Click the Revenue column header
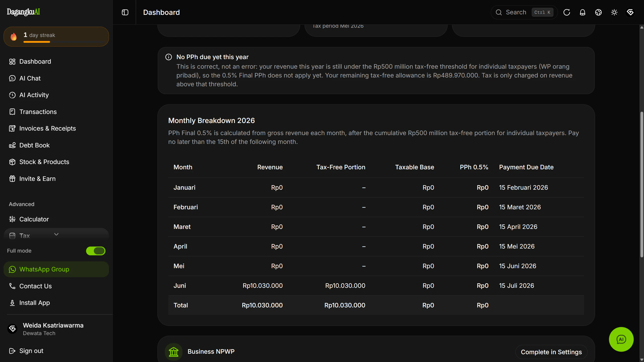Viewport: 644px width, 362px height. click(x=270, y=167)
